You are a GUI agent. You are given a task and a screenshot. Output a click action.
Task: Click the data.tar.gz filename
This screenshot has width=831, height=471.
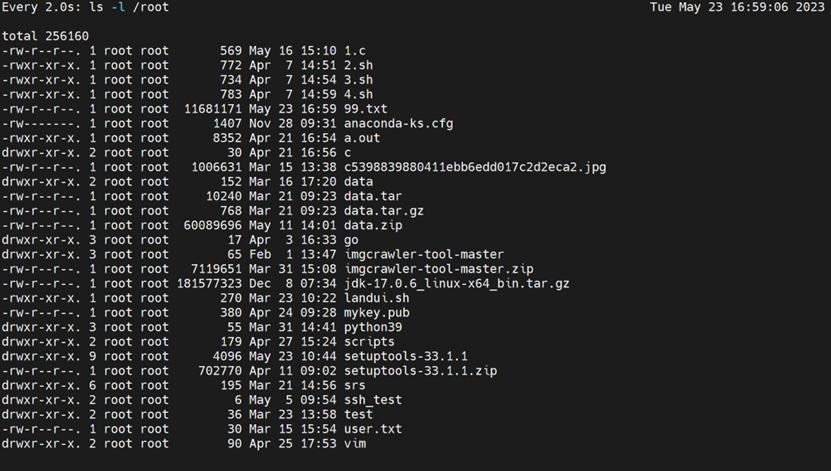click(384, 211)
